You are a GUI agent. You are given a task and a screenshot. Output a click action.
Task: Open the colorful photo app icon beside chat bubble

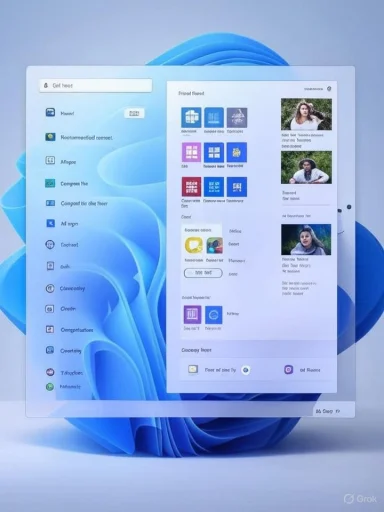(x=215, y=246)
